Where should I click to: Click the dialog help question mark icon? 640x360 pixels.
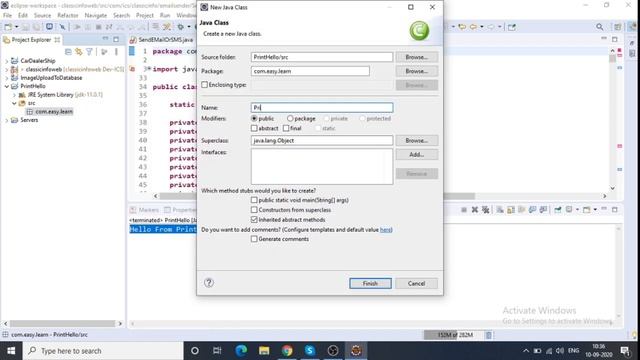click(x=209, y=282)
